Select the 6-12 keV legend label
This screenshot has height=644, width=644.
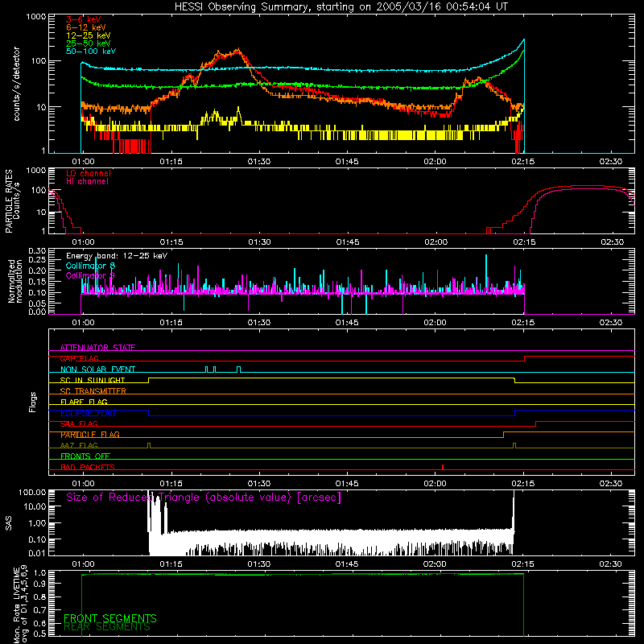coord(86,27)
